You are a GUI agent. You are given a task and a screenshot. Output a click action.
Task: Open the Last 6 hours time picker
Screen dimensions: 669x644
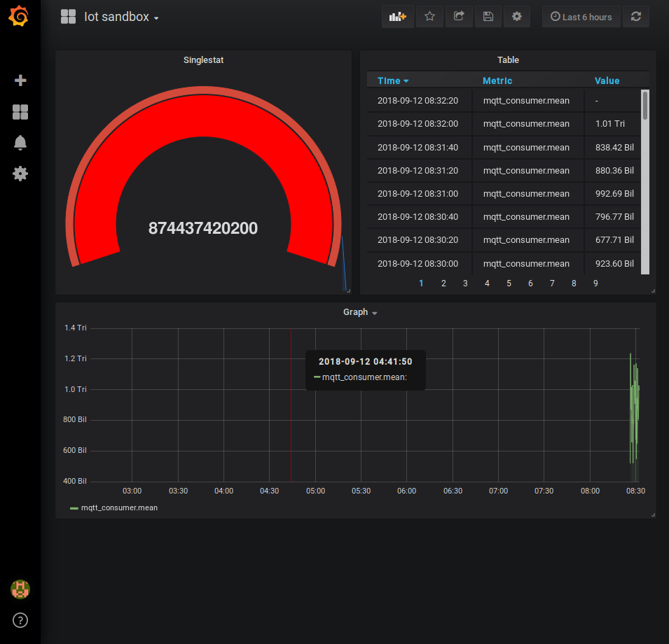point(581,17)
